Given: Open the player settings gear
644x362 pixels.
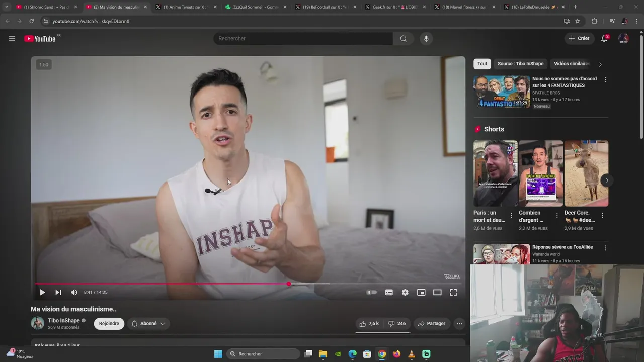Looking at the screenshot, I should pyautogui.click(x=405, y=292).
